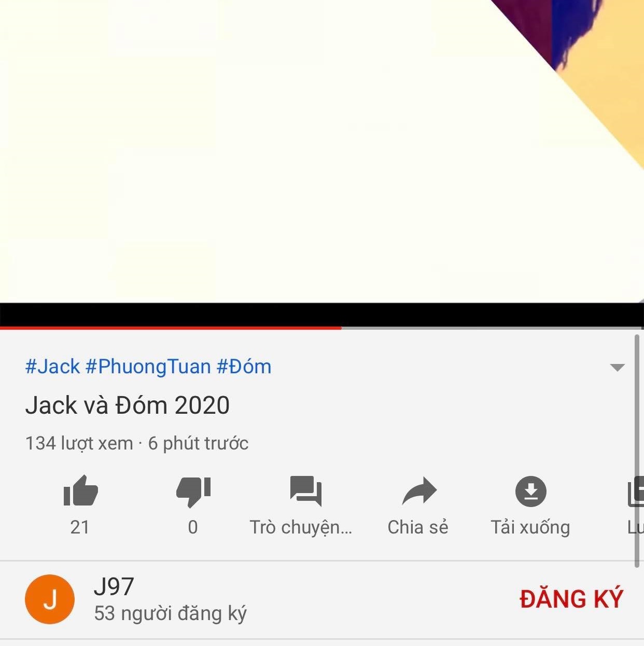644x646 pixels.
Task: Open the #PhuongTuan hashtag link
Action: [x=148, y=367]
